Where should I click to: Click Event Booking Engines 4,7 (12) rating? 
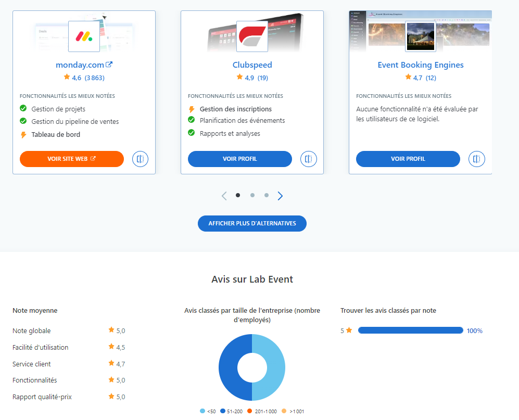point(421,78)
